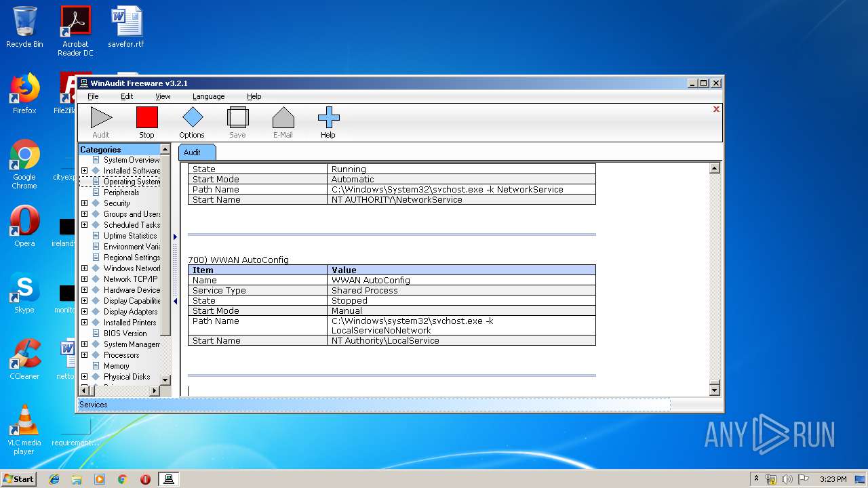Expand the Groups and Users tree node
The height and width of the screenshot is (488, 868).
tap(84, 214)
